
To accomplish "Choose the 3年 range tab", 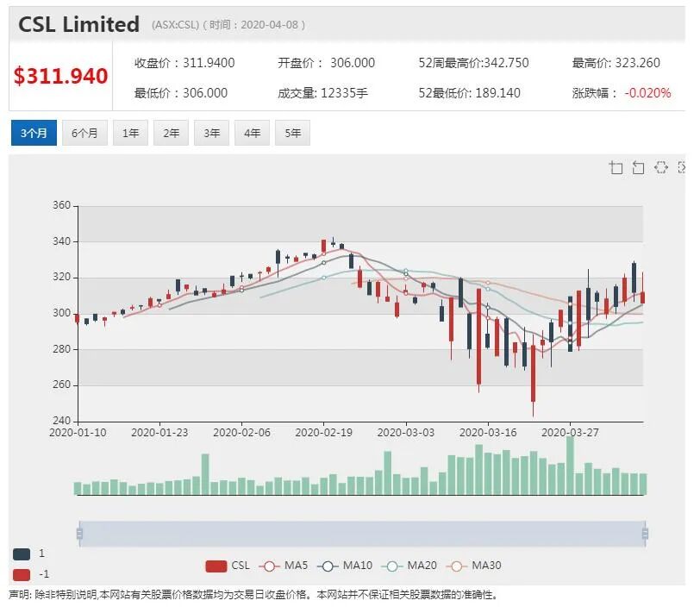I will (211, 133).
